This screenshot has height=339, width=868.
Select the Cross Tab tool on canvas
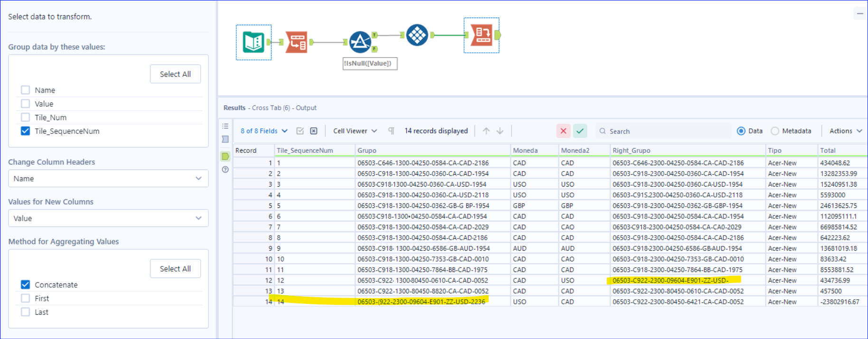[x=481, y=35]
